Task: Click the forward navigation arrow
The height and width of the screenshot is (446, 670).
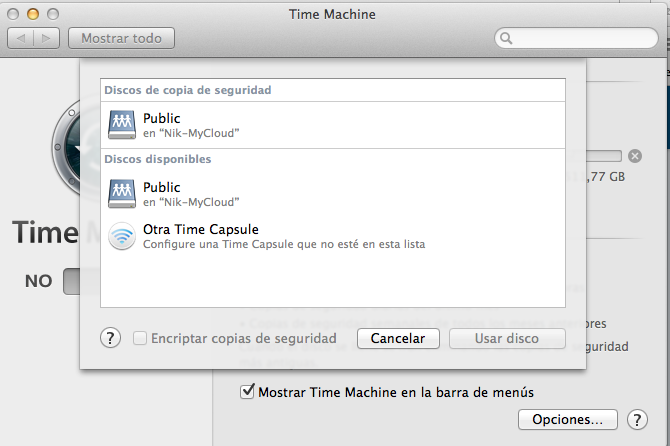Action: coord(46,39)
